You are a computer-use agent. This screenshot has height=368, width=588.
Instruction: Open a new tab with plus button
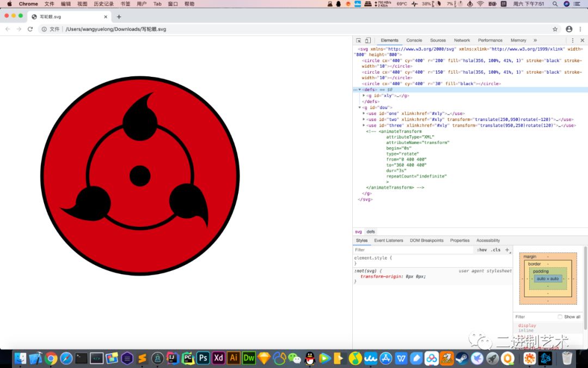tap(119, 16)
